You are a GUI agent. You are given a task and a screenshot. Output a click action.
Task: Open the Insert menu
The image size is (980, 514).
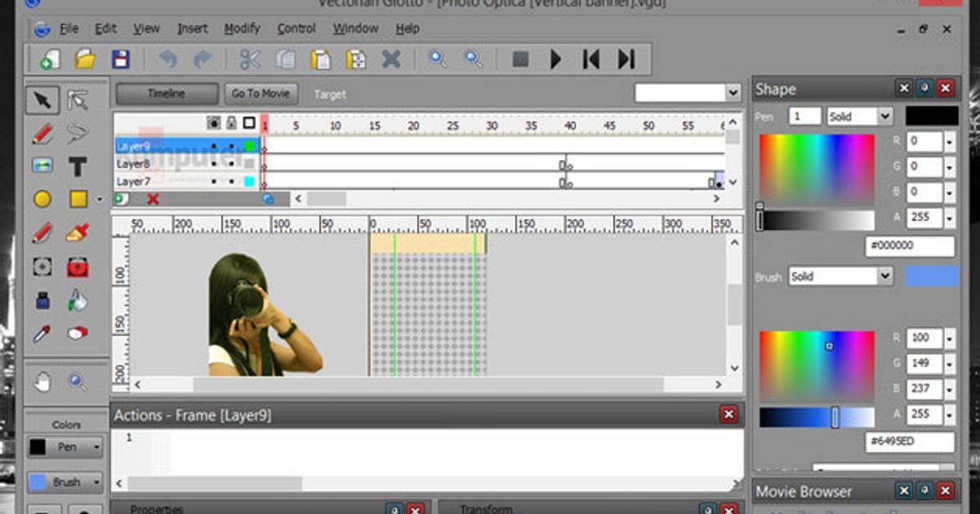point(193,29)
